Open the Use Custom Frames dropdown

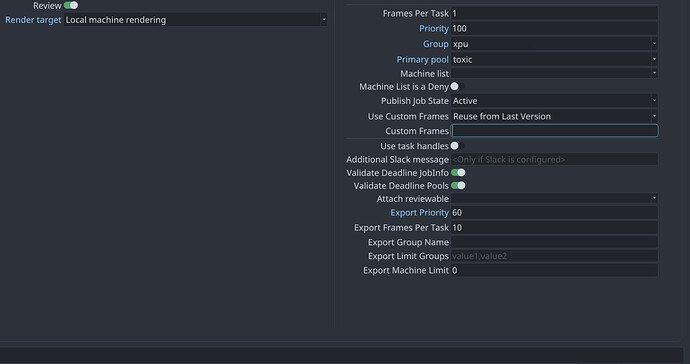pos(554,116)
